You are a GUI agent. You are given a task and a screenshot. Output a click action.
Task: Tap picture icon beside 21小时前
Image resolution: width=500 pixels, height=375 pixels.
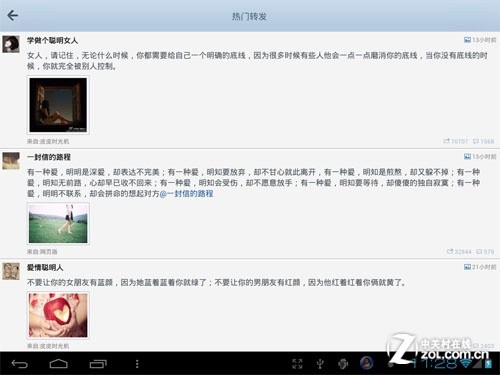467,267
